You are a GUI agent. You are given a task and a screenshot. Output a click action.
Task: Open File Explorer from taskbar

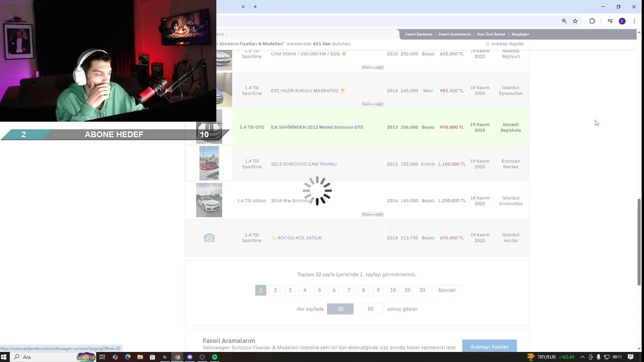(x=140, y=357)
